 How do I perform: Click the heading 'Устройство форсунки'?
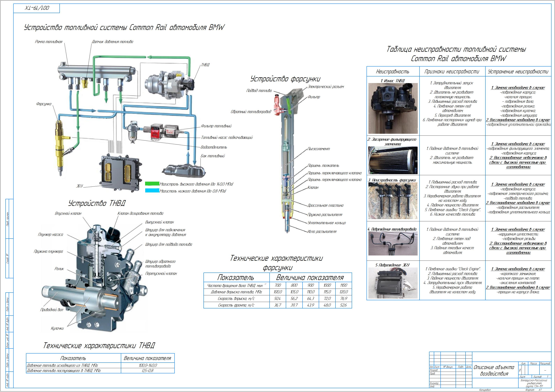[285, 79]
